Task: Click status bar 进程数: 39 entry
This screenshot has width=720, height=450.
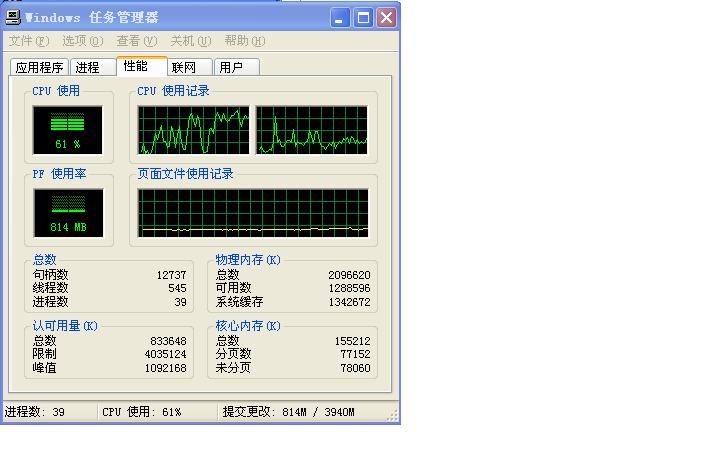Action: (35, 412)
